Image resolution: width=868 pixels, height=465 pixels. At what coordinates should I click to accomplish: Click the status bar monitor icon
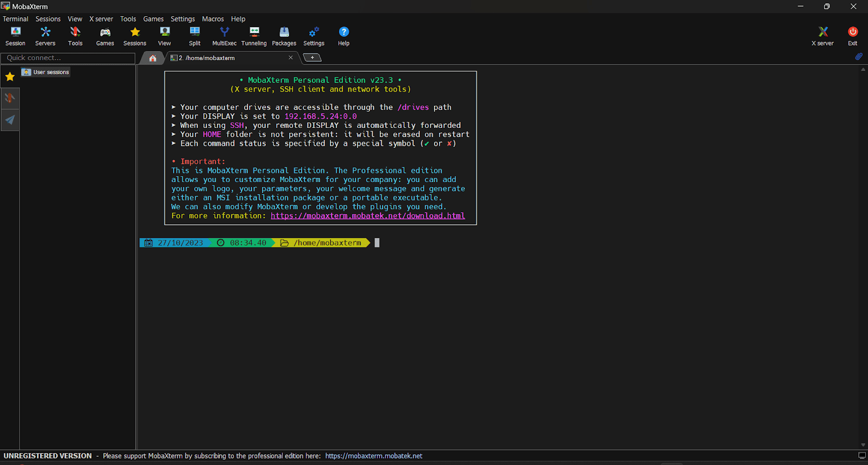coord(862,456)
